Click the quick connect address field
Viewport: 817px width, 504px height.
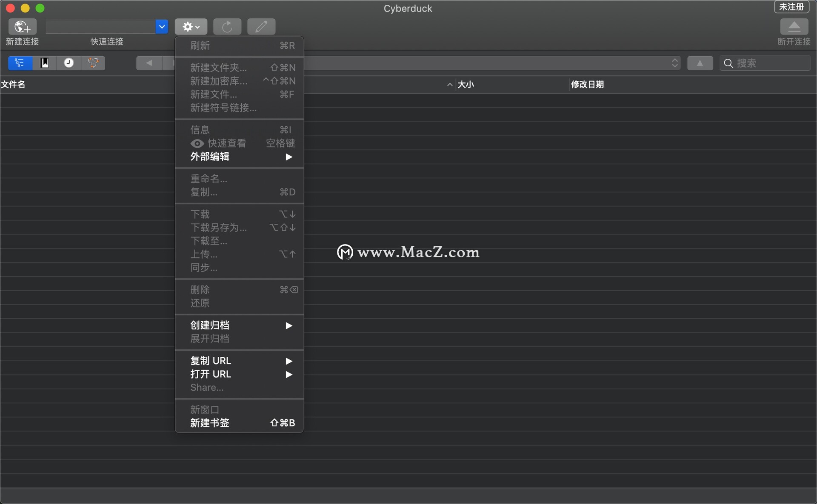tap(100, 27)
